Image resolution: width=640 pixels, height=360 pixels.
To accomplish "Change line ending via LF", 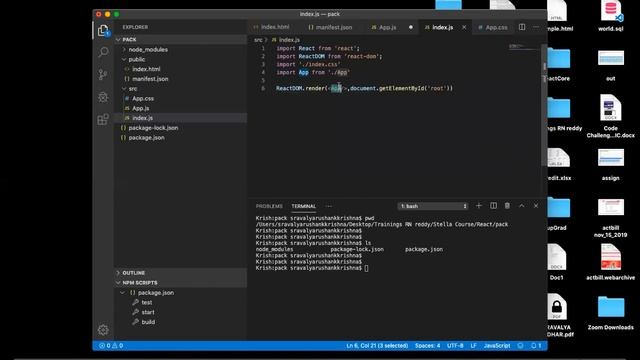I will (x=473, y=346).
